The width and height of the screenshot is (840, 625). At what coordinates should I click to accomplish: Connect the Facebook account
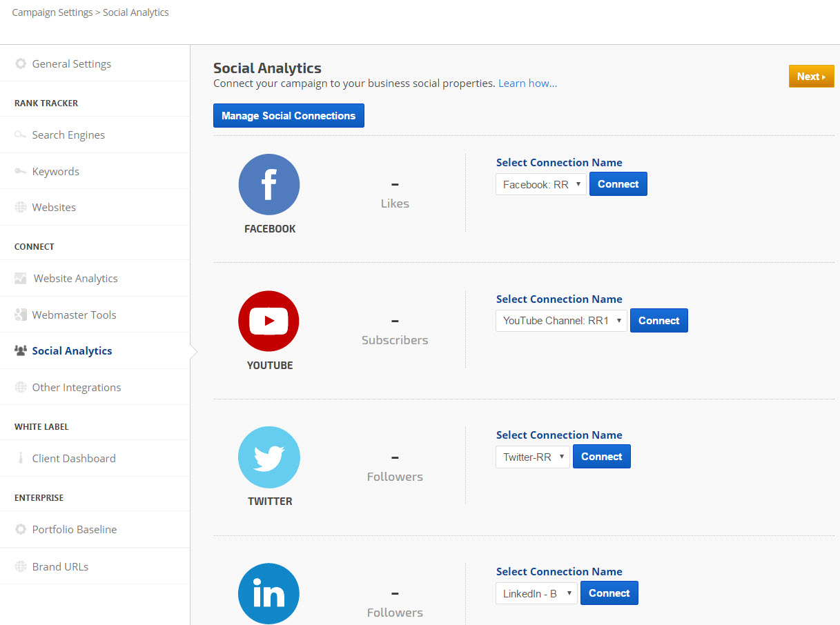618,184
